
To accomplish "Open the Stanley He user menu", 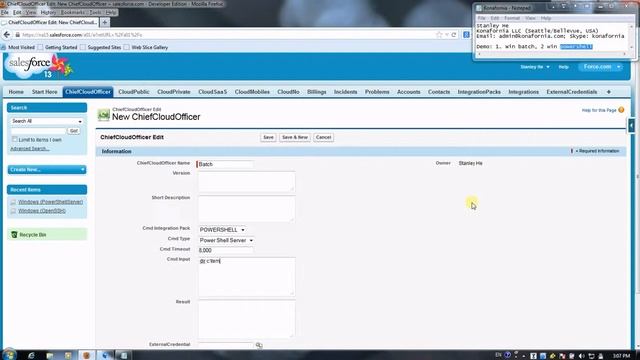I will click(535, 67).
